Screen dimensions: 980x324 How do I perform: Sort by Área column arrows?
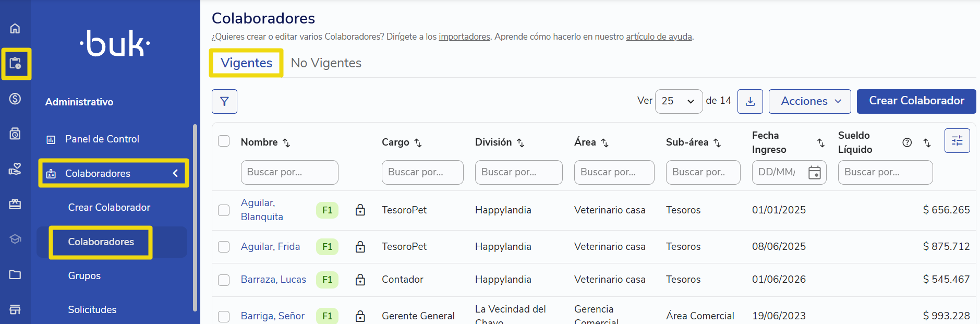pos(604,142)
